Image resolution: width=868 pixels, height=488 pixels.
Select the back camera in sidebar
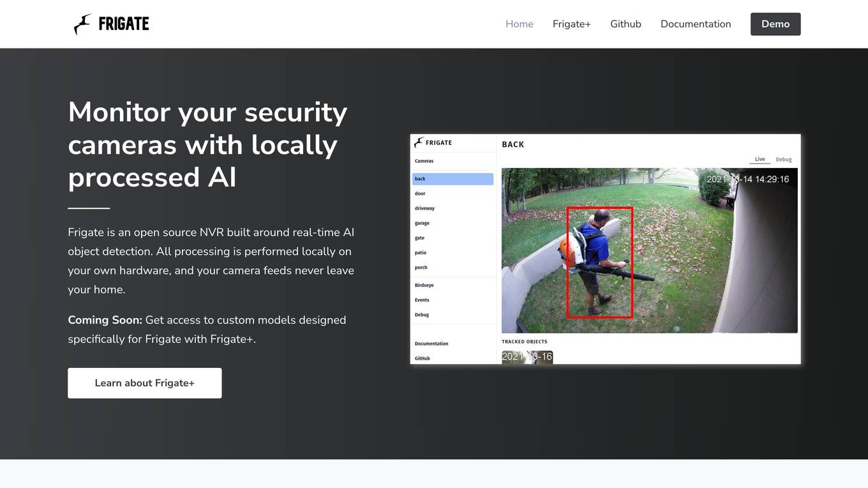point(453,179)
